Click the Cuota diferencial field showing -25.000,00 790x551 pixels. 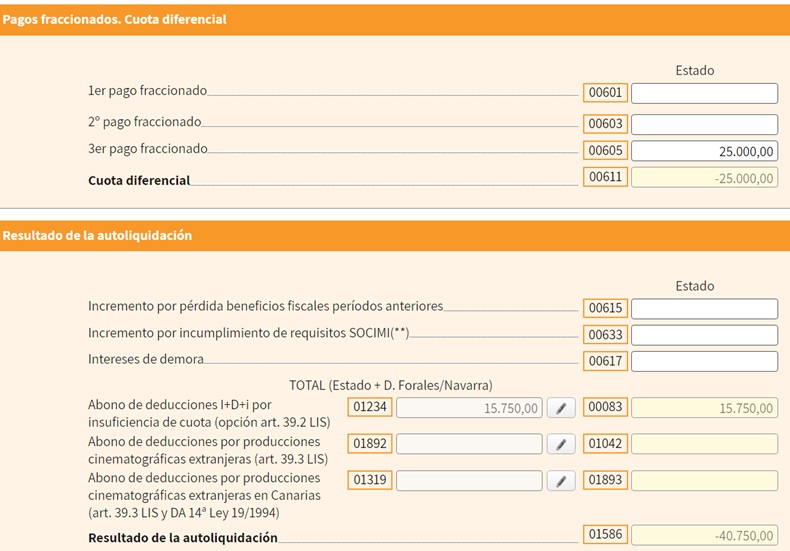[x=704, y=178]
